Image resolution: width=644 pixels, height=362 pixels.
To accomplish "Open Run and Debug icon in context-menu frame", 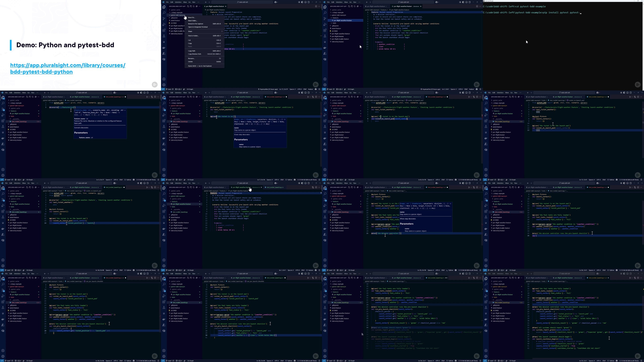I will [164, 25].
